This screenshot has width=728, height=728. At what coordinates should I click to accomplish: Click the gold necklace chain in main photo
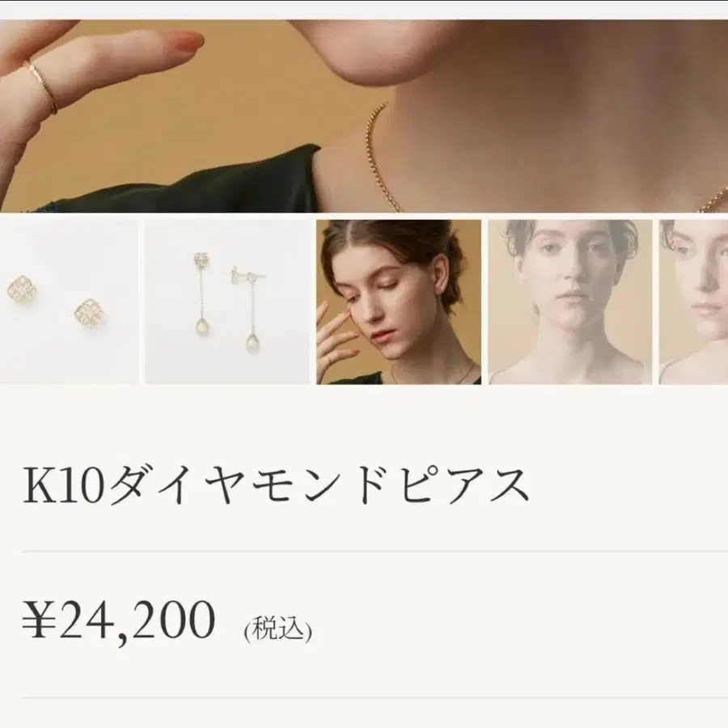point(382,158)
